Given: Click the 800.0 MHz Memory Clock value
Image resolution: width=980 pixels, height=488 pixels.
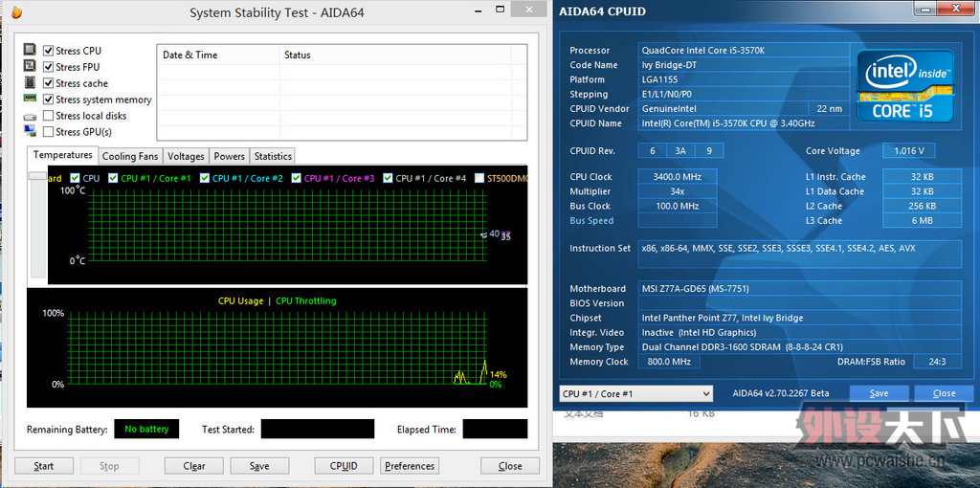Looking at the screenshot, I should pyautogui.click(x=669, y=362).
